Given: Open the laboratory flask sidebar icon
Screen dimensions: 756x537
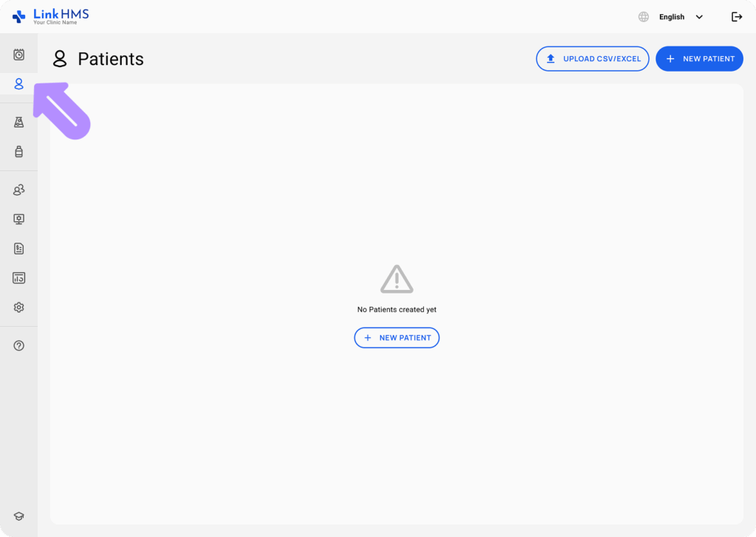Looking at the screenshot, I should (19, 122).
